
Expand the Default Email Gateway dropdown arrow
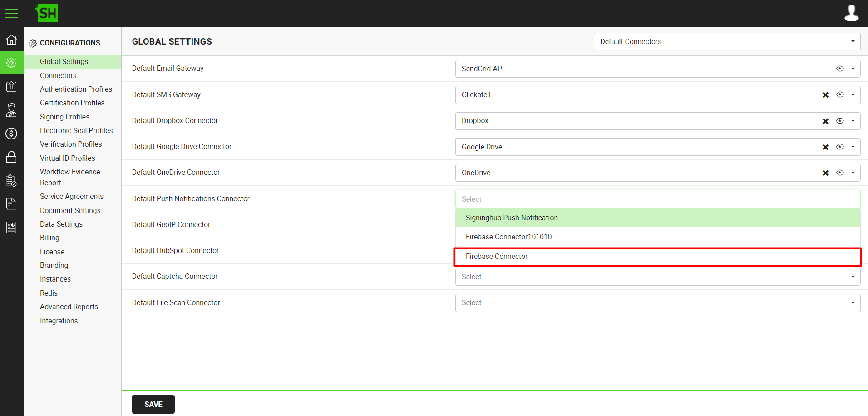[853, 69]
